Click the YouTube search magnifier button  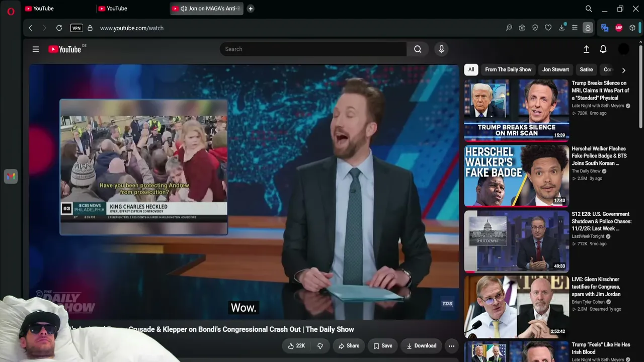point(418,49)
